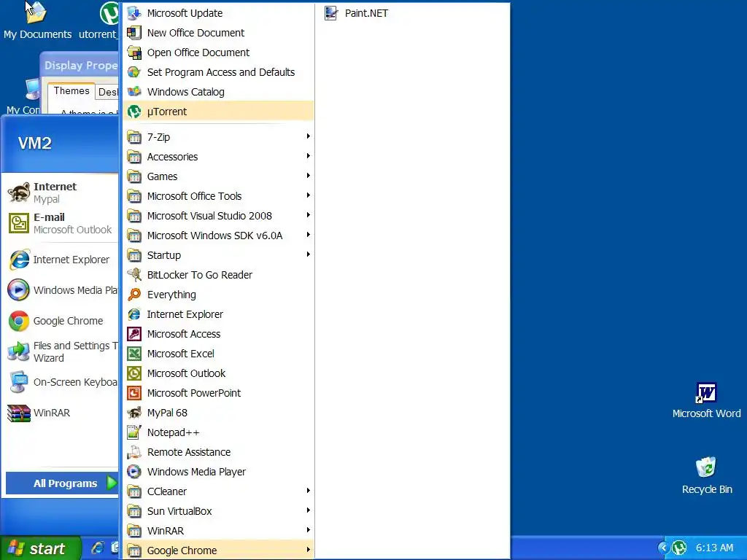Screen dimensions: 747x560
Task: Select the Themes tab in Display Properties
Action: point(71,91)
